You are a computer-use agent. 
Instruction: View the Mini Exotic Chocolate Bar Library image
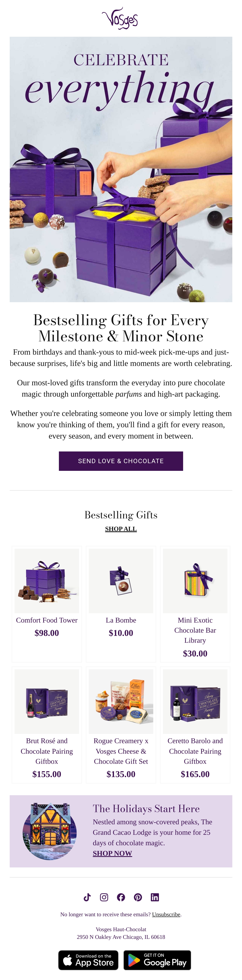195,581
